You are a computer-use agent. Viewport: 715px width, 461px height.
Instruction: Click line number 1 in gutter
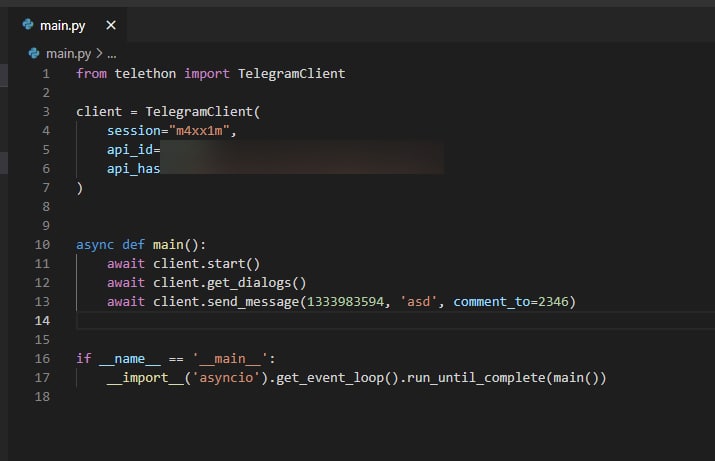(x=46, y=73)
